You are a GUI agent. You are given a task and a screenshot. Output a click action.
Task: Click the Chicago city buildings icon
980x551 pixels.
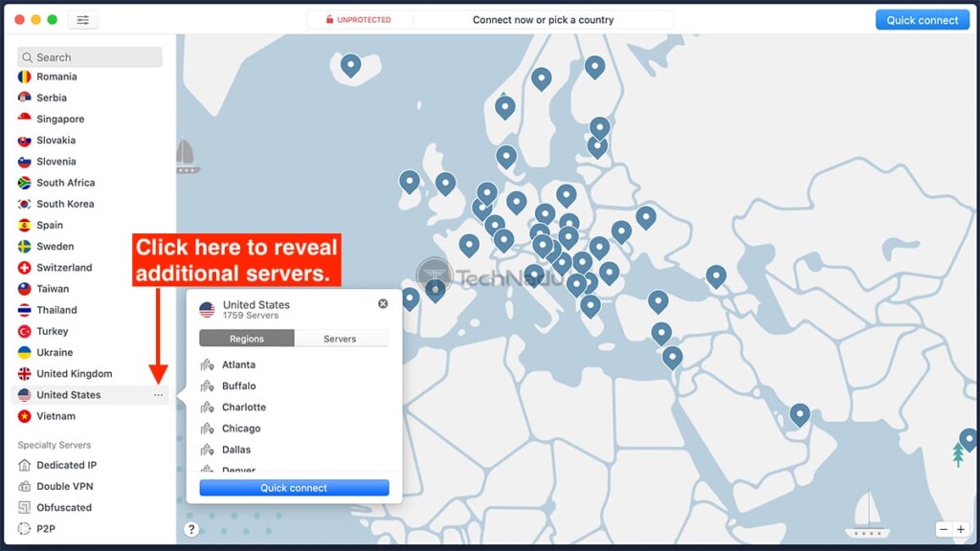coord(207,429)
